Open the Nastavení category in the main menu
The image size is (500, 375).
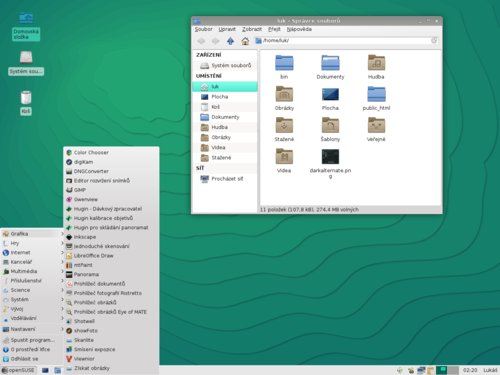pyautogui.click(x=32, y=329)
